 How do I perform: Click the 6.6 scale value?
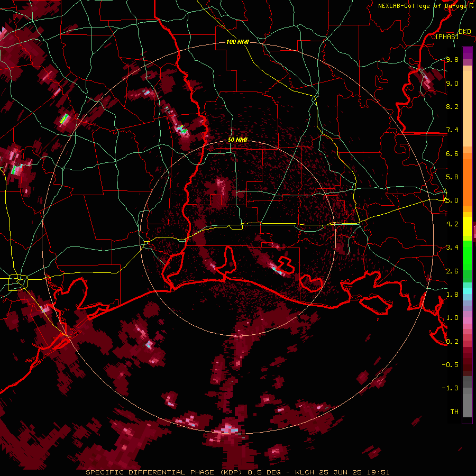click(452, 153)
